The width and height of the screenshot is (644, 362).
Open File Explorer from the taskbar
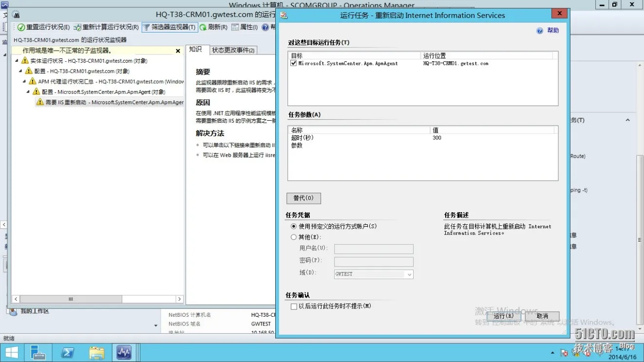pyautogui.click(x=97, y=353)
